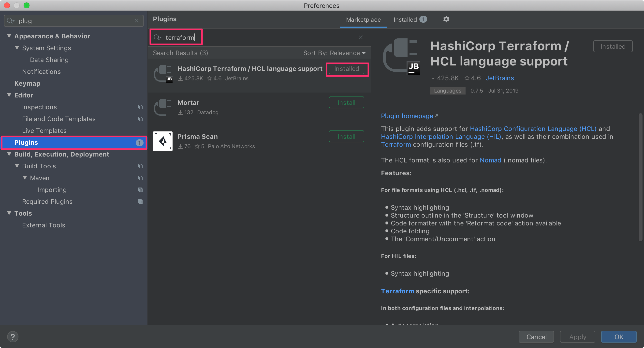Open Notifications settings
This screenshot has height=348, width=644.
pos(41,72)
